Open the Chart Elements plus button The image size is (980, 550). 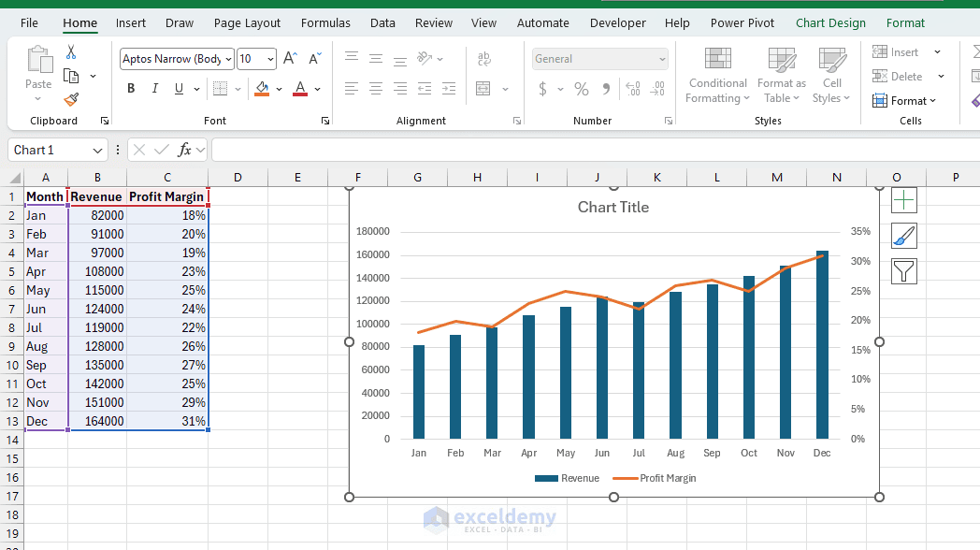(x=903, y=200)
